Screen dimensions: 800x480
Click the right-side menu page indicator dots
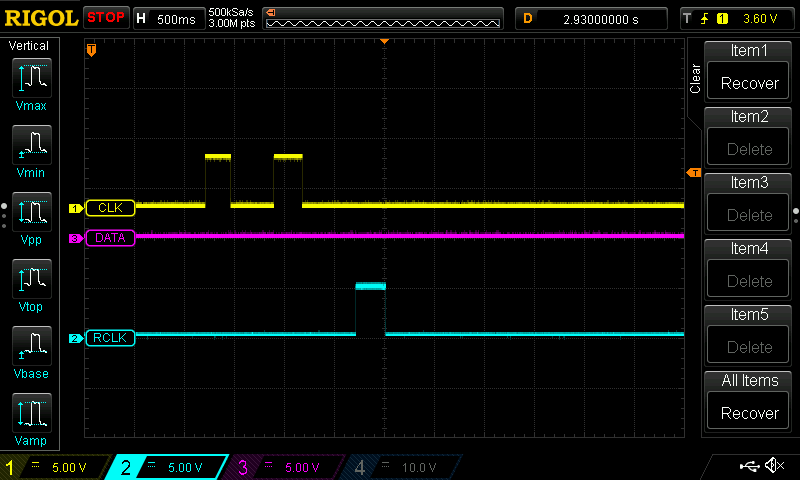(x=795, y=216)
